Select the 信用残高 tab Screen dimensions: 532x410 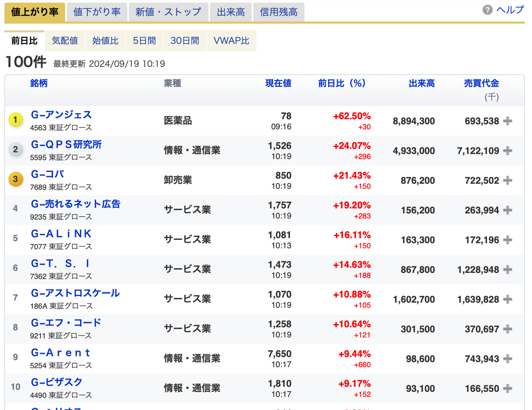pyautogui.click(x=278, y=12)
